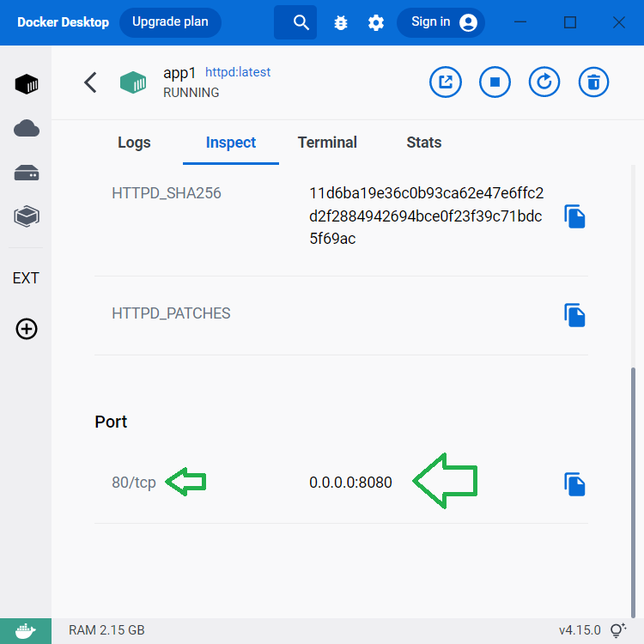Viewport: 644px width, 644px height.
Task: Open the Containers sidebar section
Action: [x=27, y=84]
